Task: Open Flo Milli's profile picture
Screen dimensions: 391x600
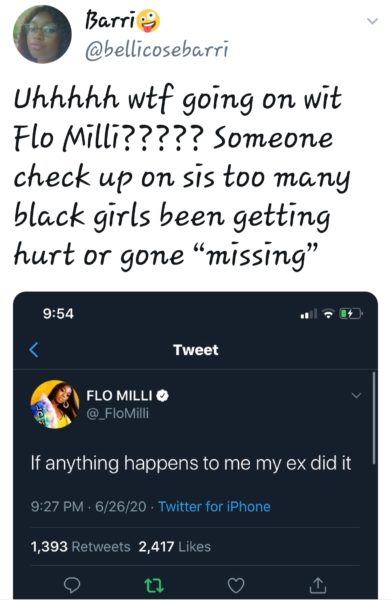Action: click(x=55, y=404)
